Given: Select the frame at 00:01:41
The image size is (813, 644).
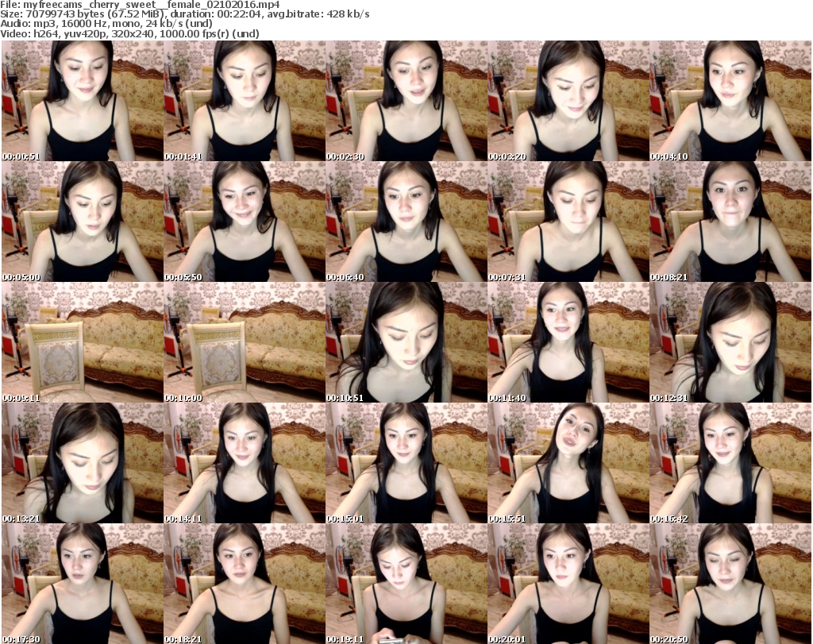Looking at the screenshot, I should [244, 101].
